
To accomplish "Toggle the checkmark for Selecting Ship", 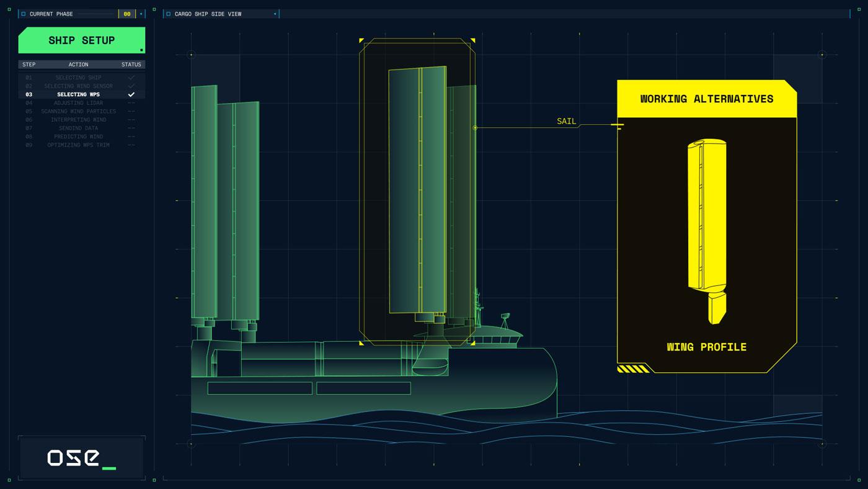I will (x=131, y=78).
